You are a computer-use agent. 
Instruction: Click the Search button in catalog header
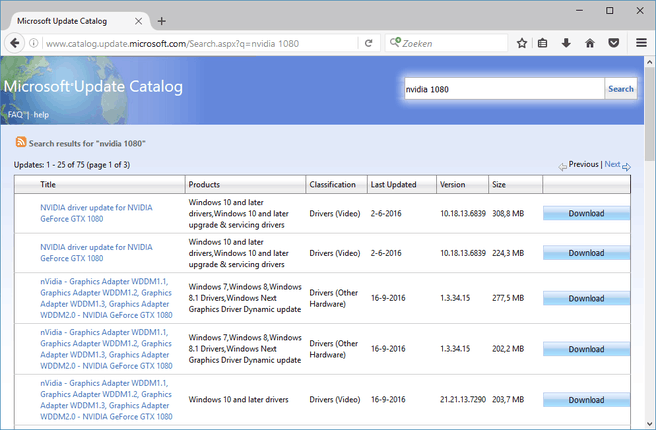click(x=620, y=89)
